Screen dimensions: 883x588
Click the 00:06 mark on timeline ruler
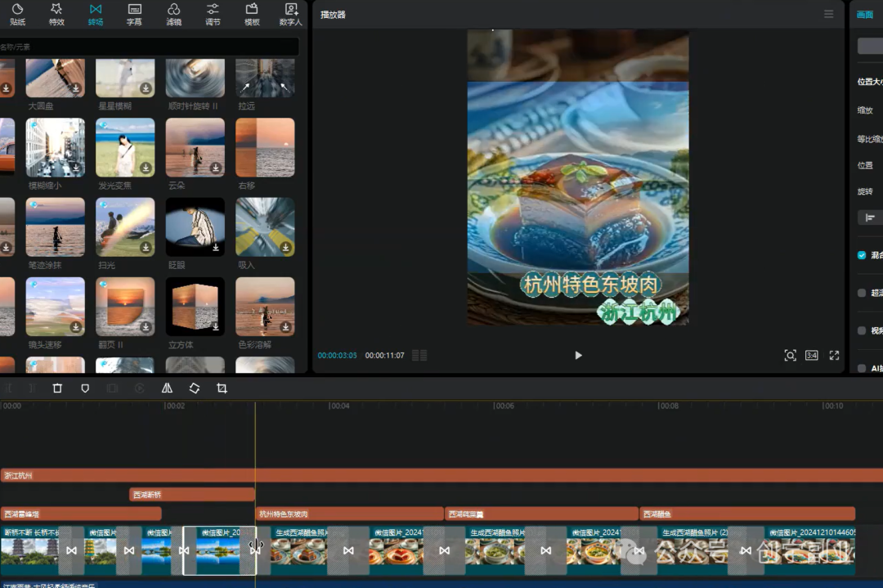pyautogui.click(x=504, y=406)
